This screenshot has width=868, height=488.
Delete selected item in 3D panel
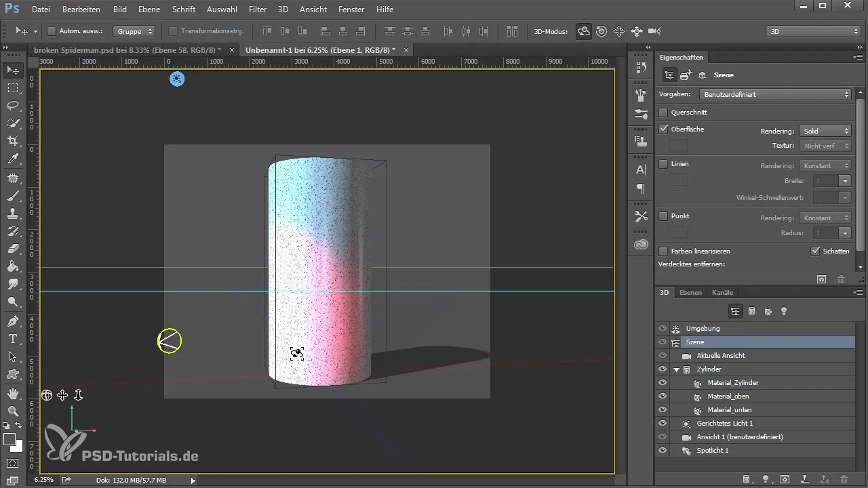click(x=844, y=479)
